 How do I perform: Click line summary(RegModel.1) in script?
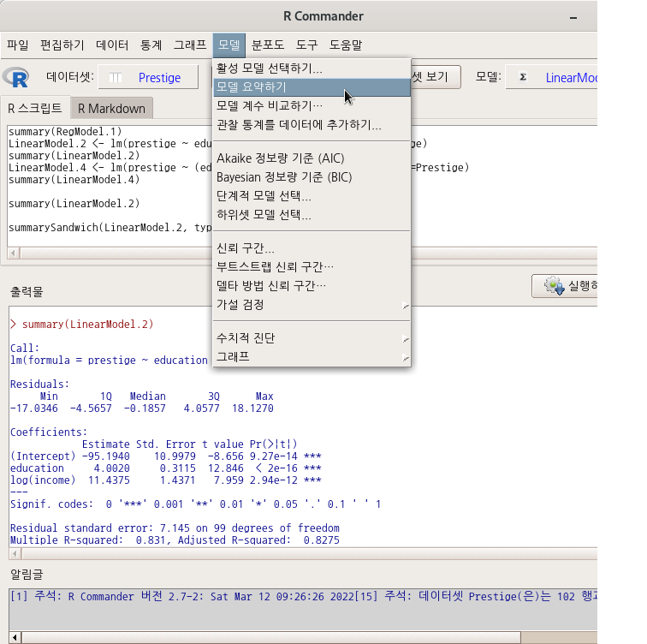click(x=65, y=132)
